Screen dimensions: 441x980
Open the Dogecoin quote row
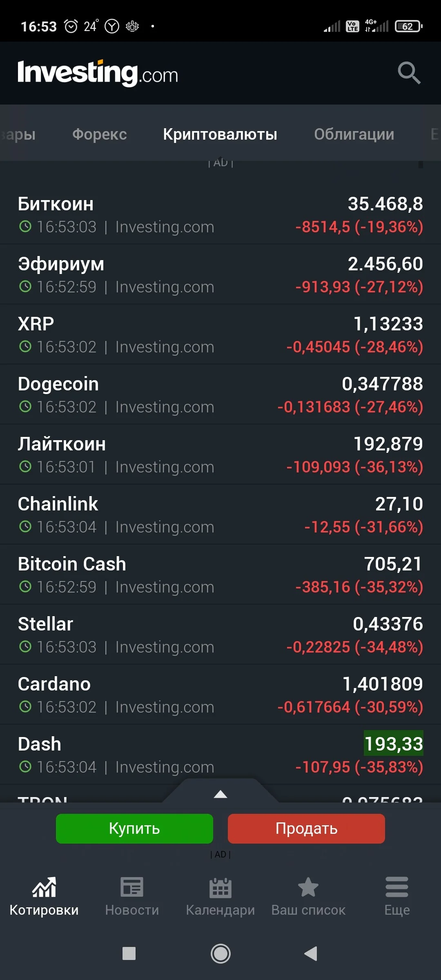(220, 394)
